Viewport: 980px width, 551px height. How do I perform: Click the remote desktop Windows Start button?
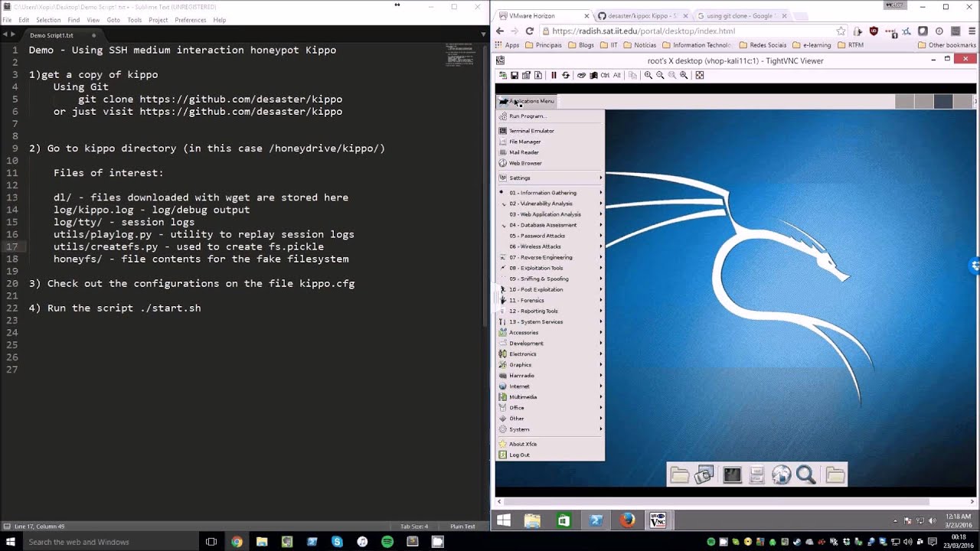[504, 520]
